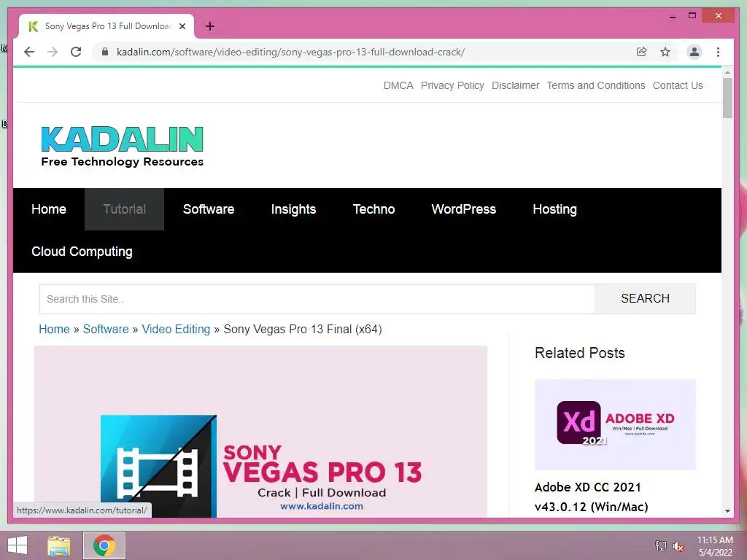The image size is (747, 560).
Task: Go to Home in the navigation menu
Action: [49, 209]
